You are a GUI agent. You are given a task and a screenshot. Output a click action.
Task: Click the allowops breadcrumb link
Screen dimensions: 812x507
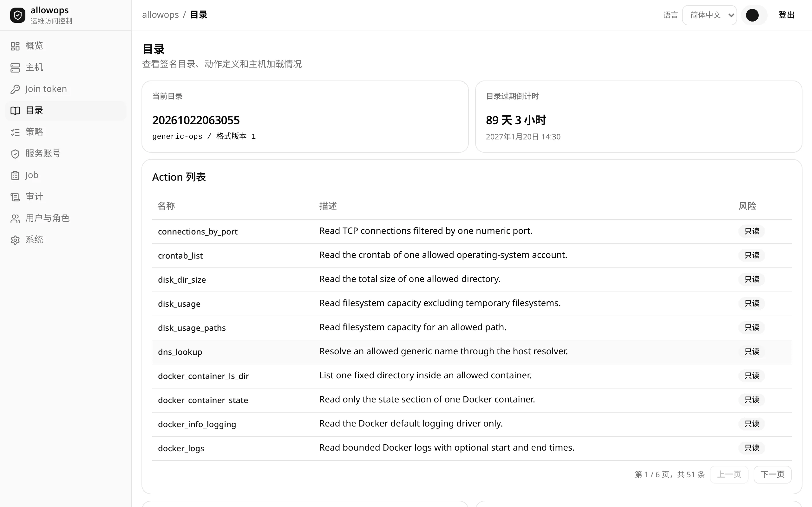click(160, 15)
